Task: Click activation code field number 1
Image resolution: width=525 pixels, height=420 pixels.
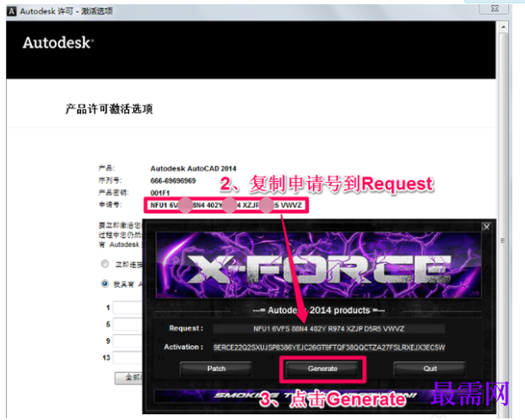Action: pyautogui.click(x=128, y=307)
